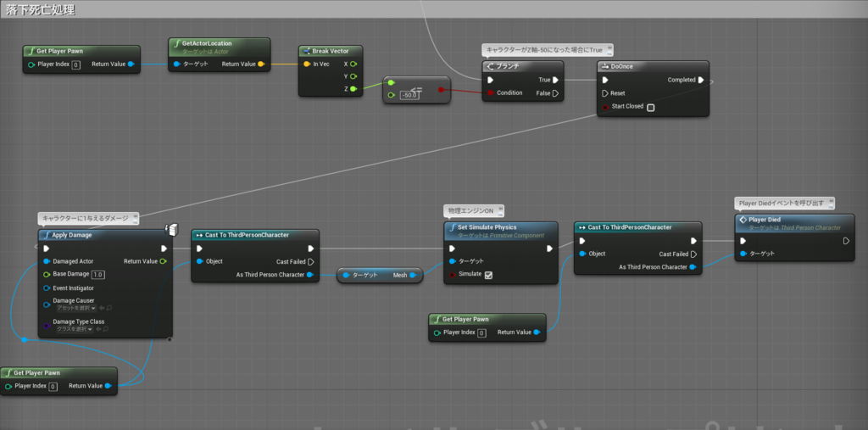Open the Damage Causer asset dropdown

pos(76,308)
